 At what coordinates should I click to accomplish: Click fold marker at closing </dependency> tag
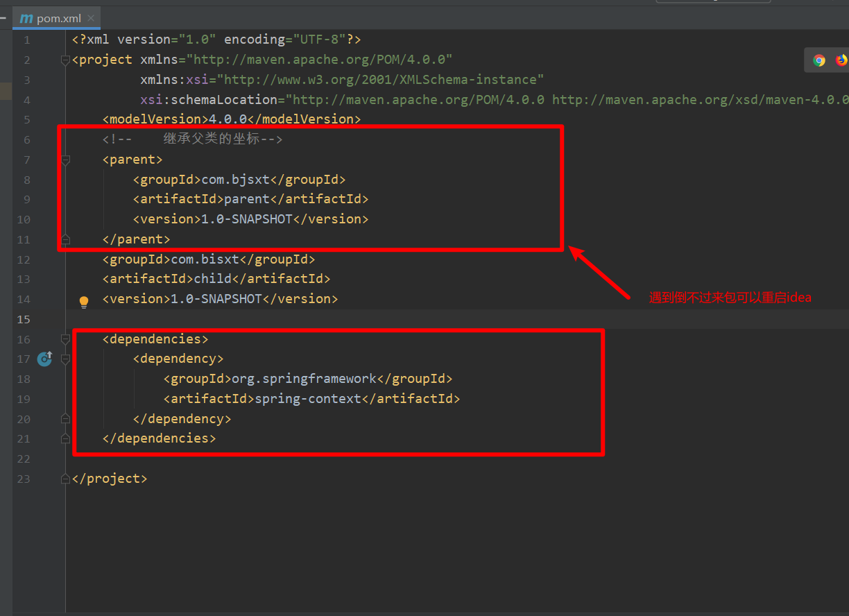[65, 419]
